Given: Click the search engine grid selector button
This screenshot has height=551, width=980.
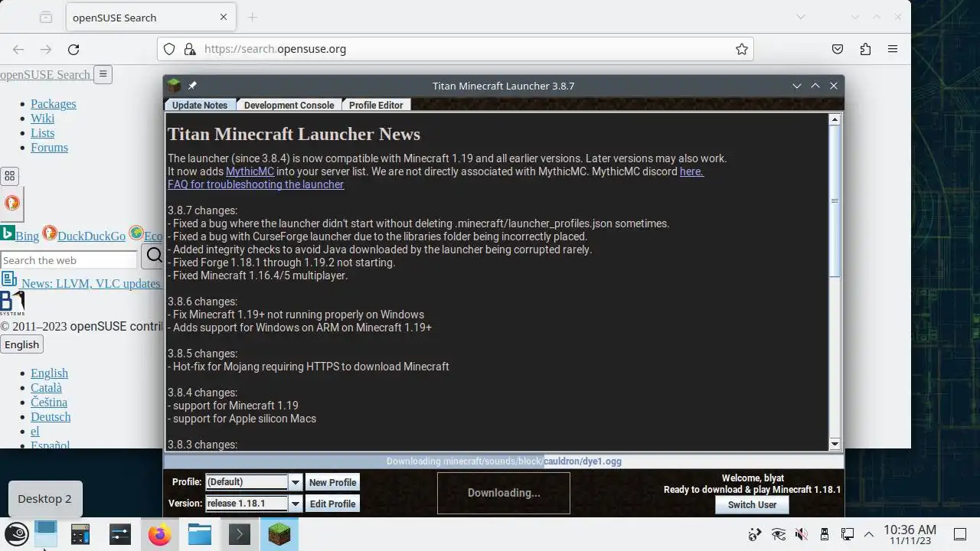Looking at the screenshot, I should (9, 176).
